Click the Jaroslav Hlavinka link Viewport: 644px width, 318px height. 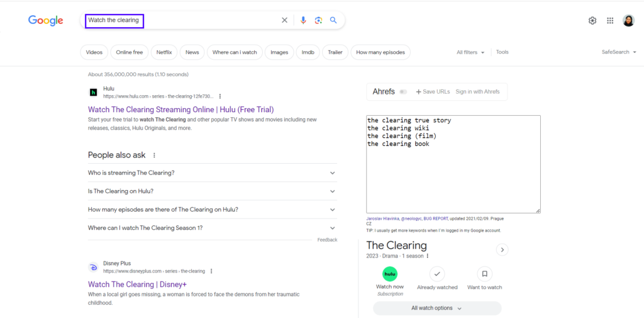[x=382, y=219]
